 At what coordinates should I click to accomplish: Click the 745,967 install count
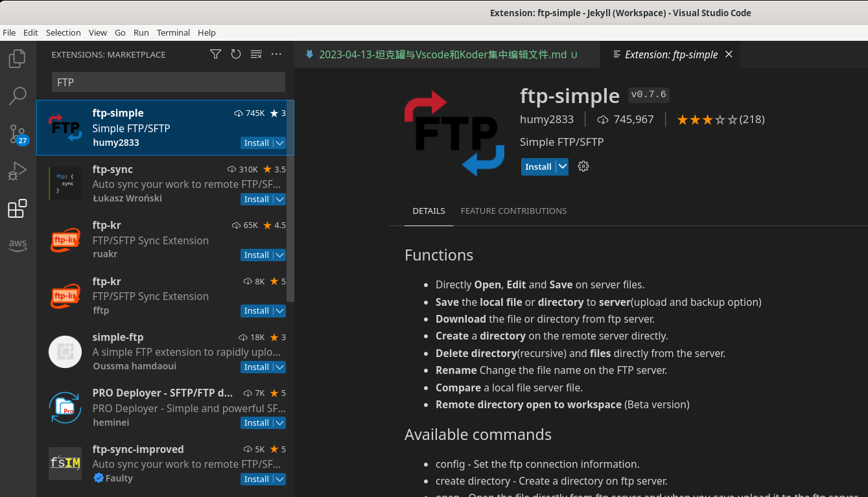(x=626, y=119)
